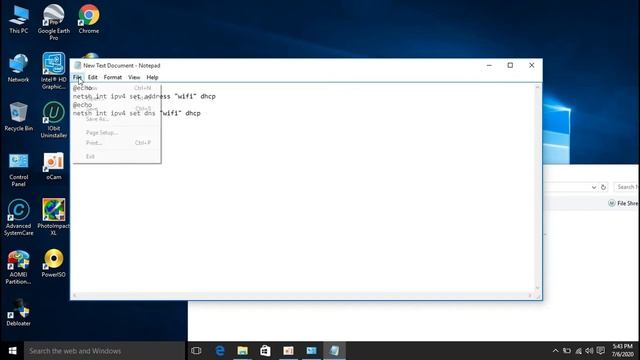The height and width of the screenshot is (360, 640).
Task: Open the address dropdown in the Explorer window
Action: click(x=594, y=187)
